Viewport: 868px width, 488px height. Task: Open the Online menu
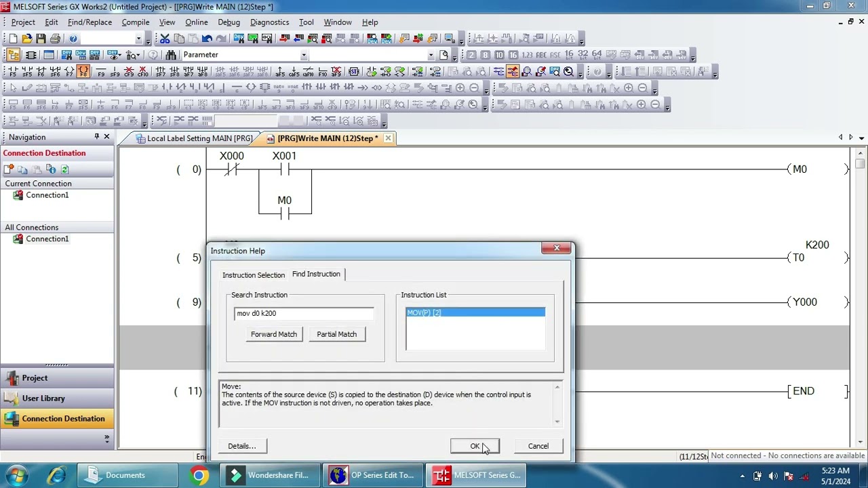pyautogui.click(x=197, y=22)
